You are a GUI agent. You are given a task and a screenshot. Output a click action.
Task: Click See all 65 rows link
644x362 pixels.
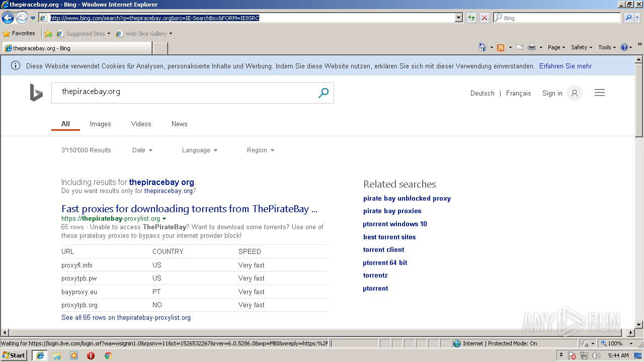click(x=126, y=317)
